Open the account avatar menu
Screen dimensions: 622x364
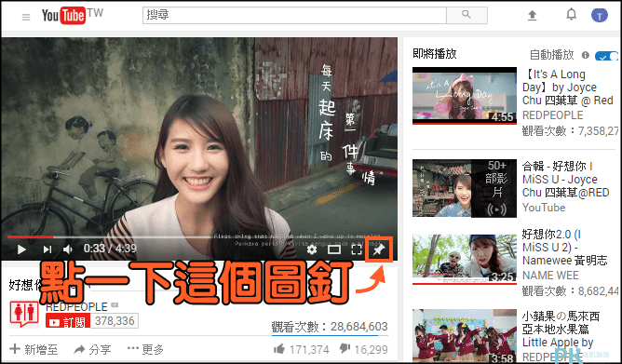click(x=600, y=16)
